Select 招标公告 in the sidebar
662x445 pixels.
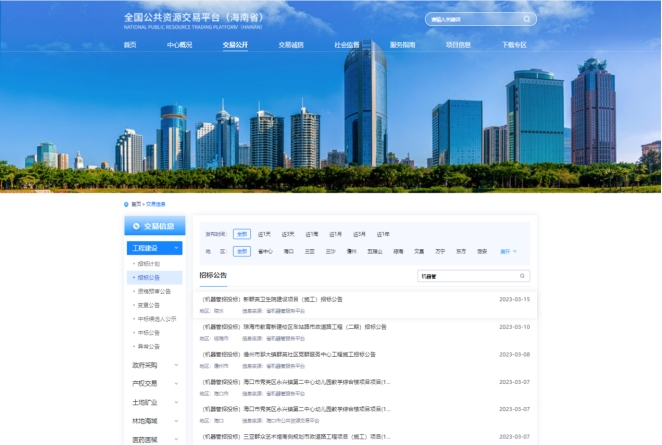pyautogui.click(x=155, y=277)
